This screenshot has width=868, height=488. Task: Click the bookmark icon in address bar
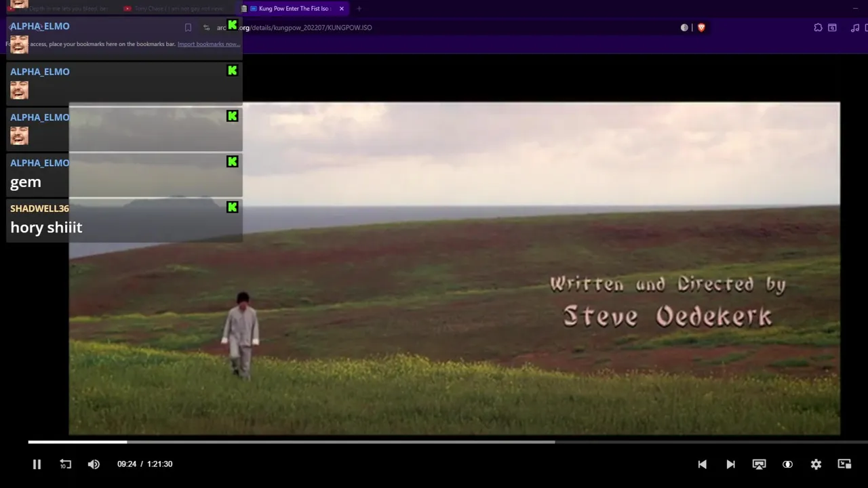tap(188, 28)
